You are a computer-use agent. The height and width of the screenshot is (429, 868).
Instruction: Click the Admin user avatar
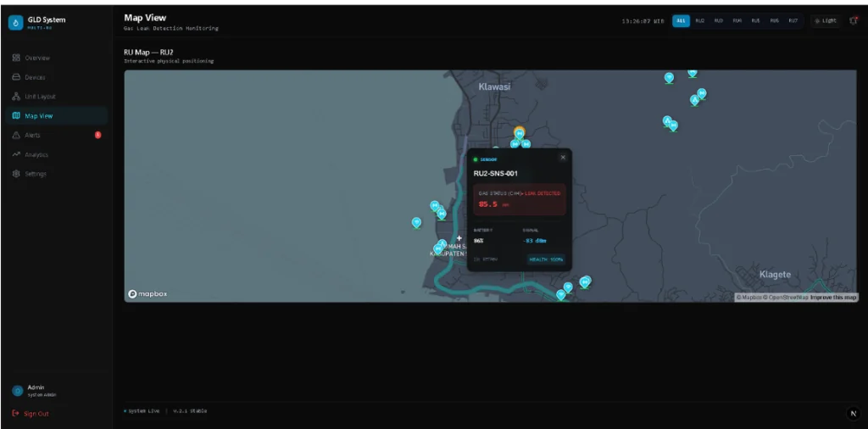pos(18,391)
